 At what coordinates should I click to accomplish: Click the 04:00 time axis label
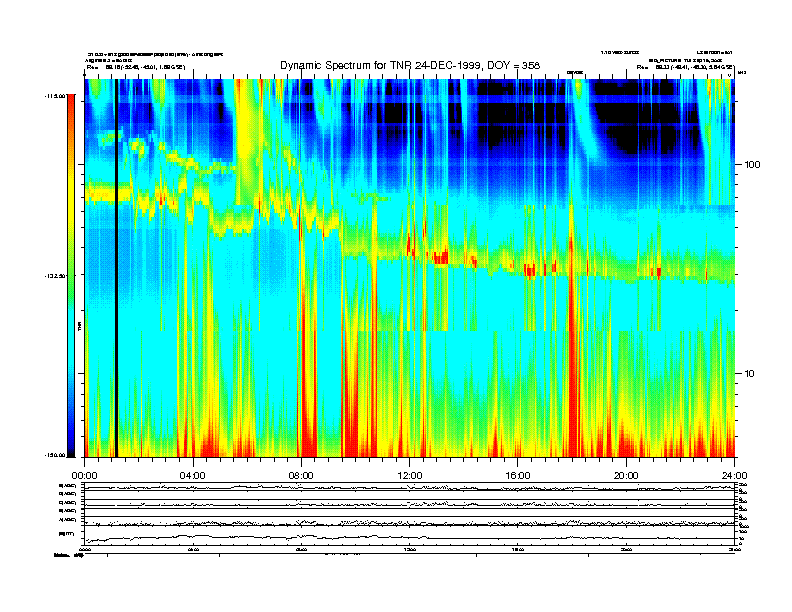tap(193, 476)
